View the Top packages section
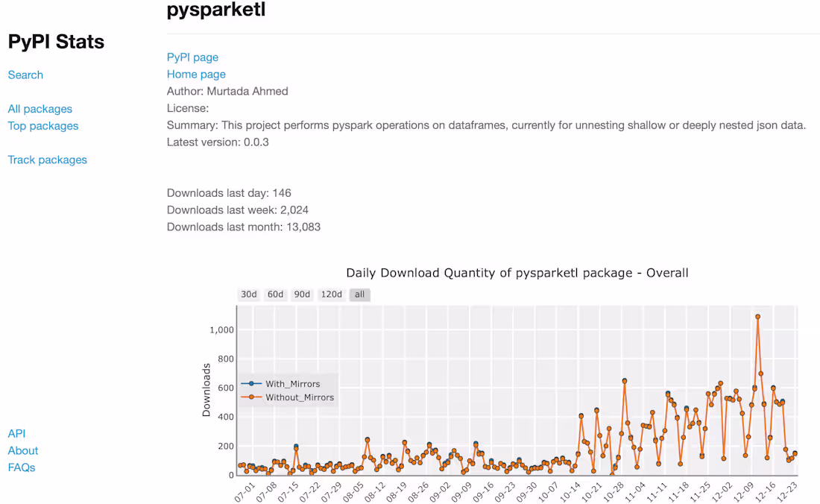Viewport: 820px width, 504px height. pyautogui.click(x=42, y=126)
